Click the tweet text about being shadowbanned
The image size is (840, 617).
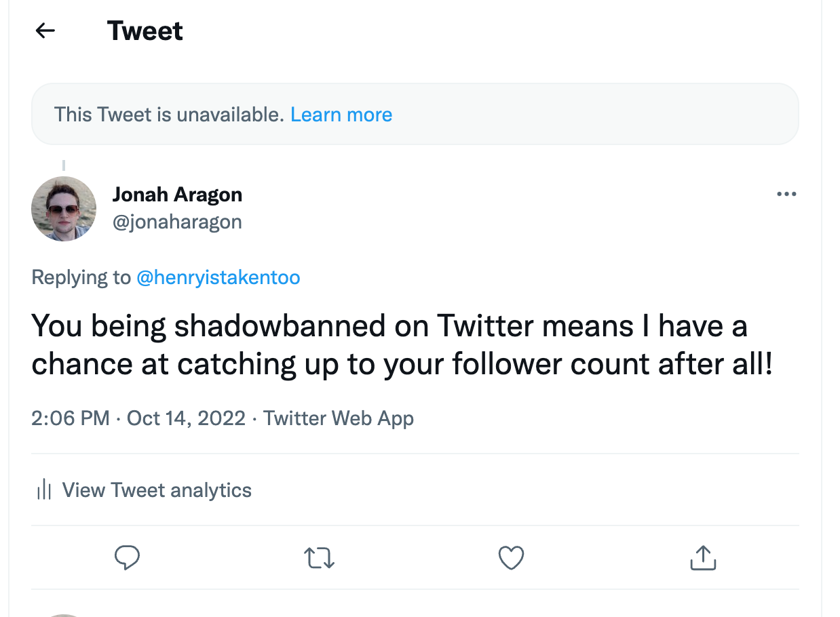tap(402, 345)
